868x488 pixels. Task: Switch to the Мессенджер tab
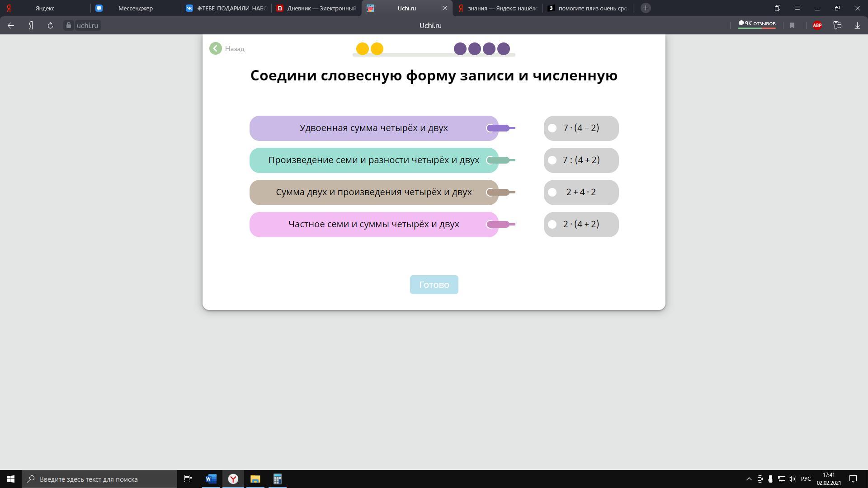tap(135, 8)
